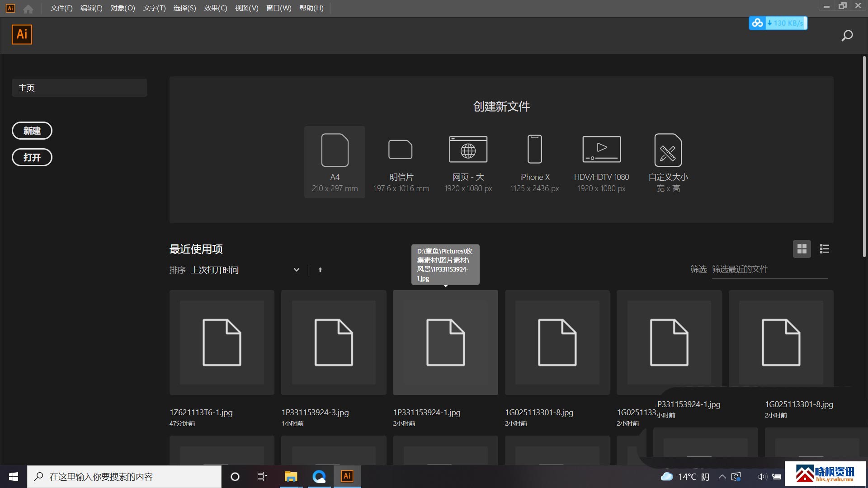Click the 筛选最近的文件 filter field
This screenshot has width=868, height=488.
click(769, 269)
